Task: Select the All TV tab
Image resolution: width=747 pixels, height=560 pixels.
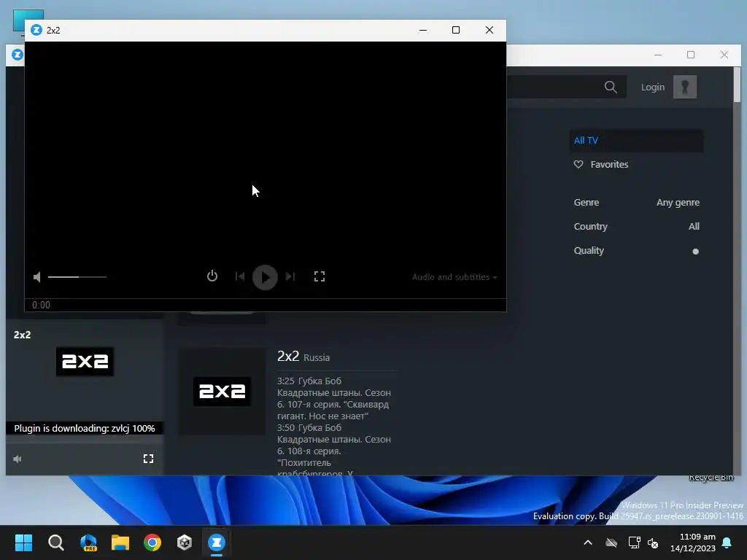Action: point(636,141)
